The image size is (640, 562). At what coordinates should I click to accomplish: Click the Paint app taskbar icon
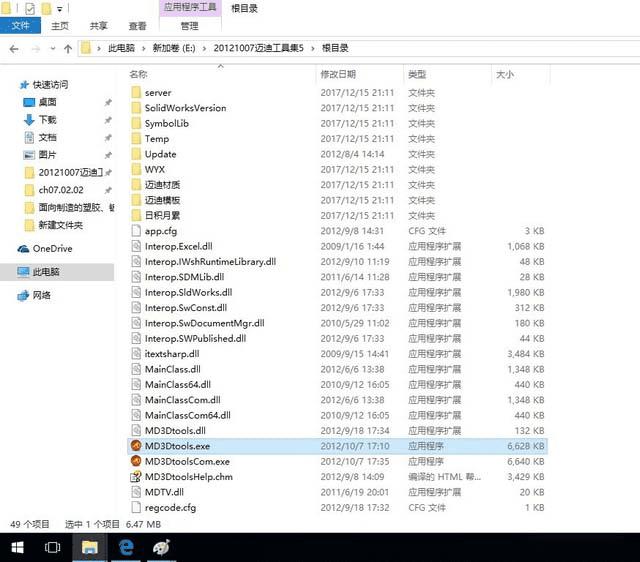tap(161, 547)
